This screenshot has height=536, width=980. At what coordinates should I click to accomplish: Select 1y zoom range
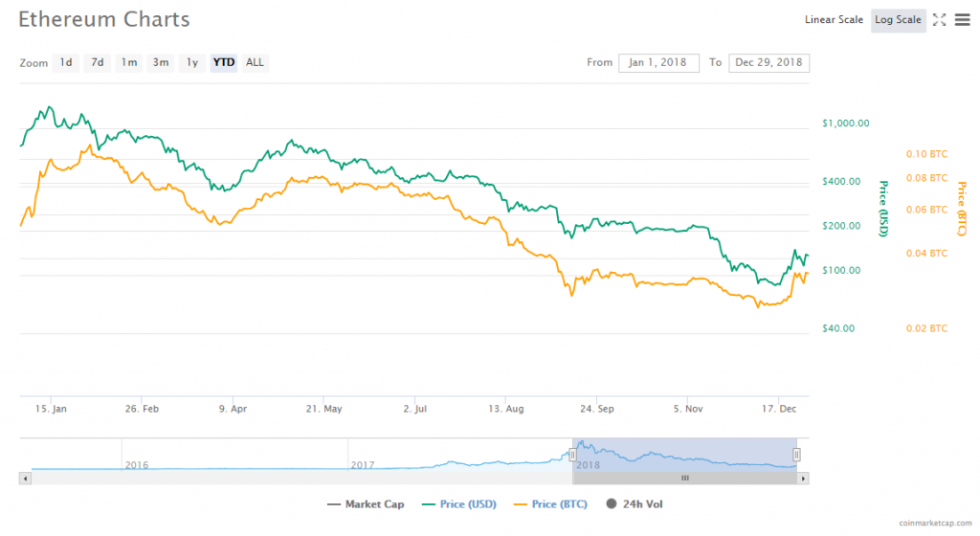click(191, 63)
